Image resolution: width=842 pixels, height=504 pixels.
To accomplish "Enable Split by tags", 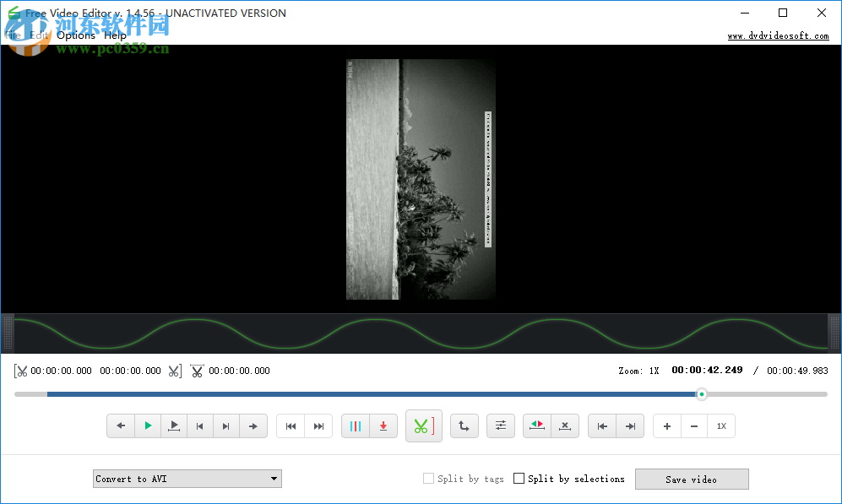I will coord(427,478).
